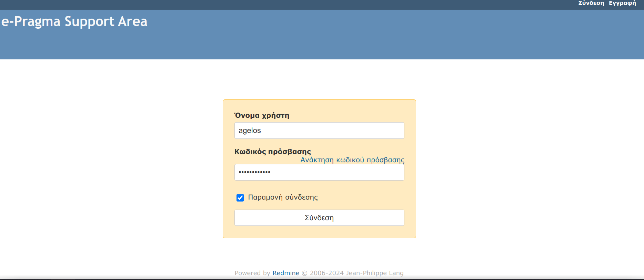Click the Παραμονή σύνδεσης label text

coord(283,197)
